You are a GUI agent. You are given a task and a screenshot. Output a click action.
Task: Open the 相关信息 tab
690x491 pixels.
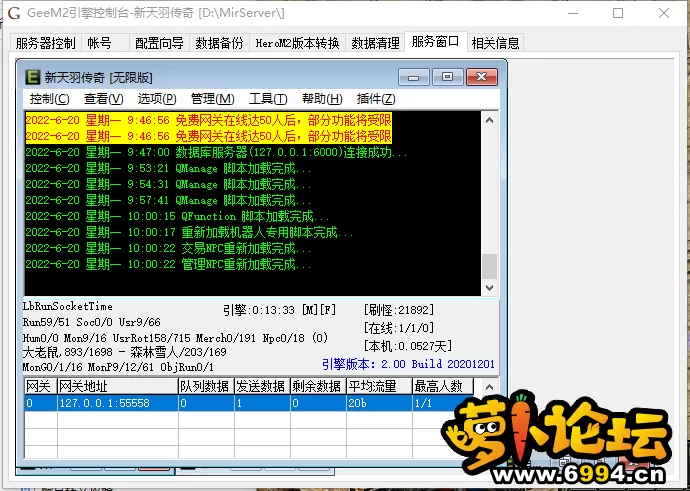click(495, 43)
